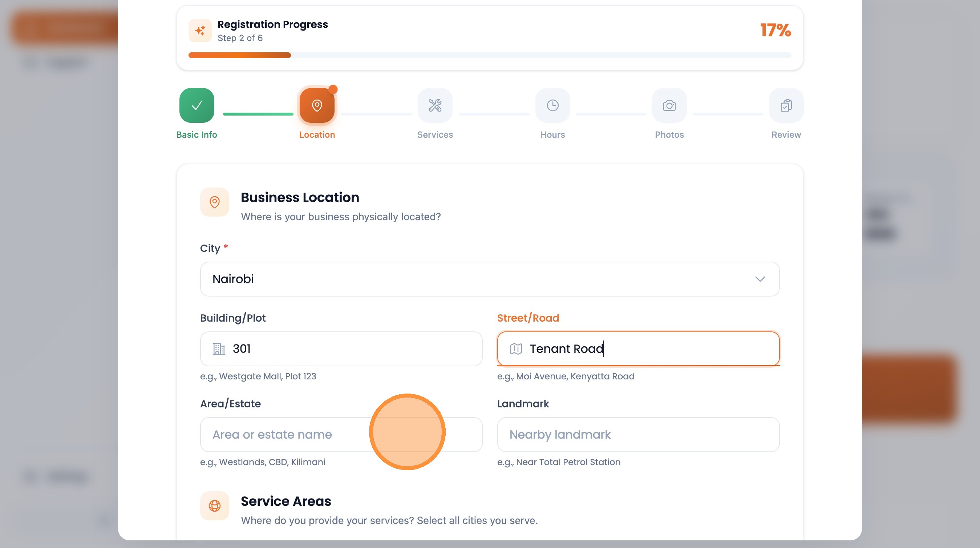This screenshot has height=548, width=980.
Task: Open the Review step clipboard icon
Action: (786, 105)
